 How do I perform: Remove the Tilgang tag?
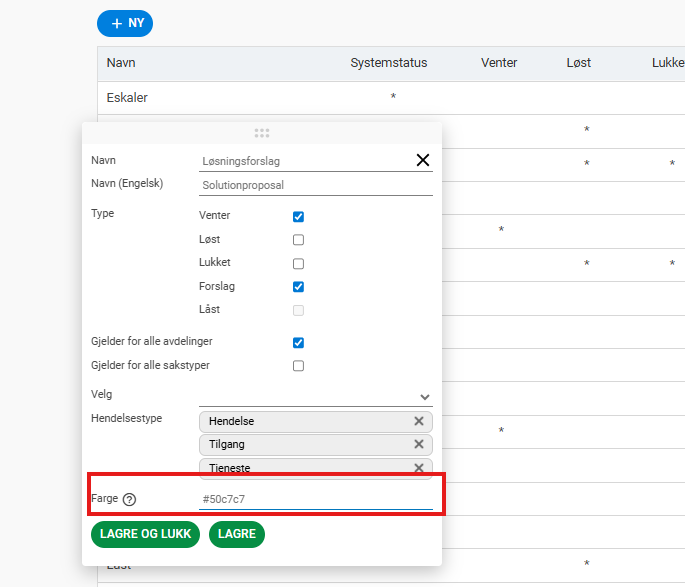419,444
